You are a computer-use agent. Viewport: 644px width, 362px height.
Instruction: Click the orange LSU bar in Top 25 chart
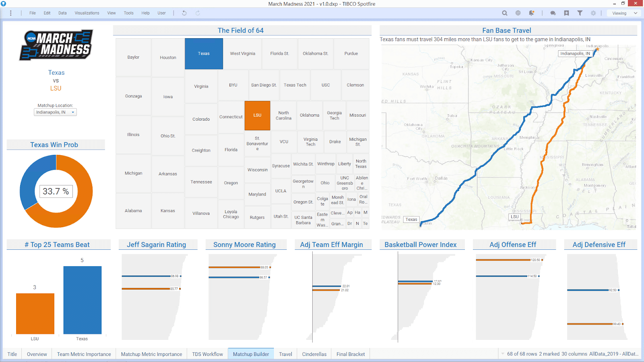(35, 313)
